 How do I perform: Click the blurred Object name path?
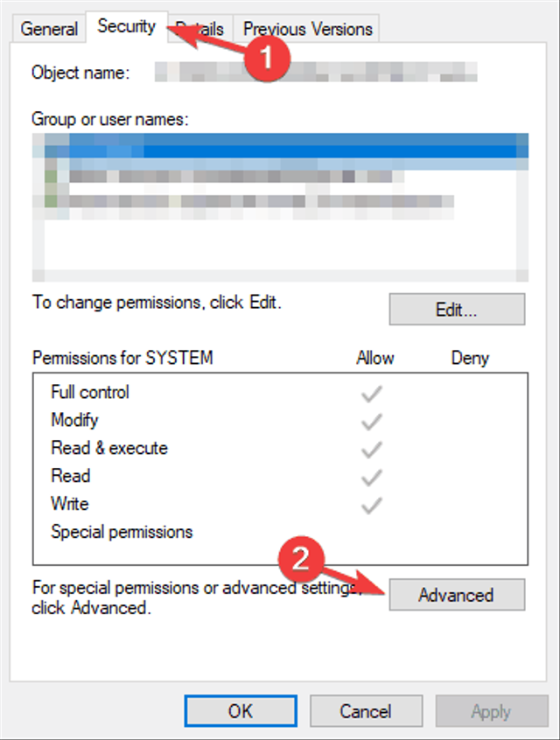[315, 73]
